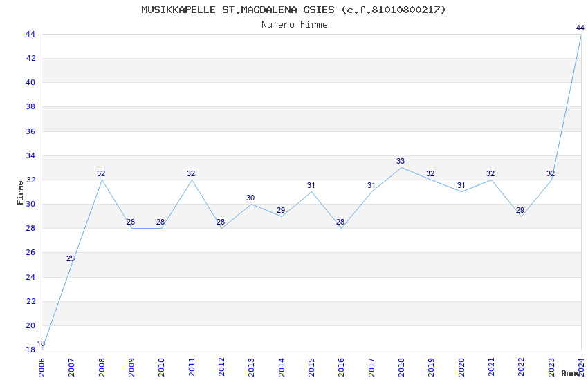Image resolution: width=588 pixels, height=380 pixels.
Task: Select y-axis tick value 18
Action: [30, 350]
